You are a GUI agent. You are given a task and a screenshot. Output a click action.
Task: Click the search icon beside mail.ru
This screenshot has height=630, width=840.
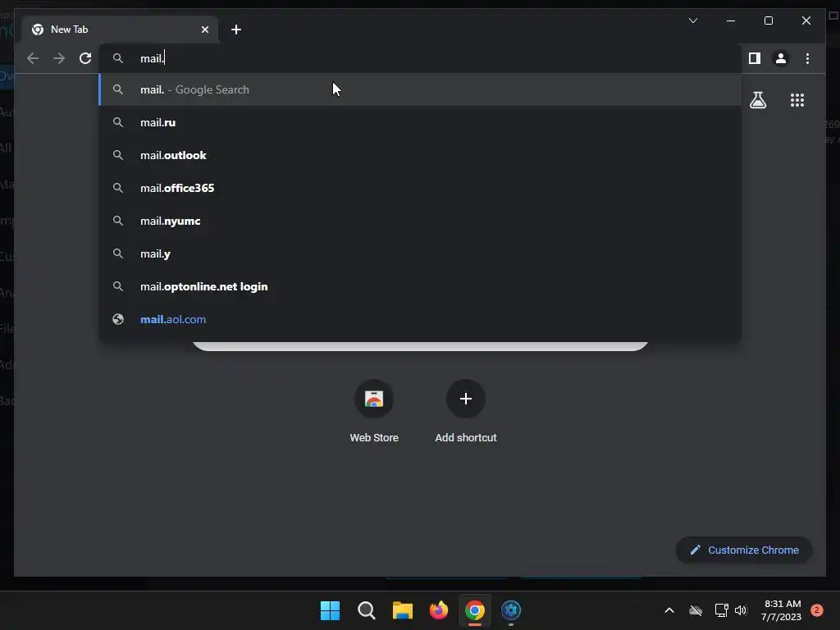coord(118,122)
